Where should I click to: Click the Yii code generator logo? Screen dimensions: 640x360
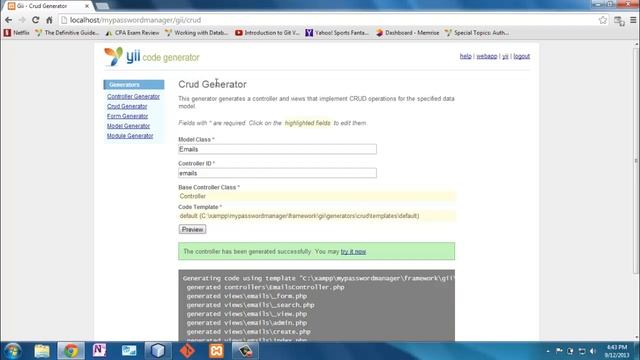151,56
